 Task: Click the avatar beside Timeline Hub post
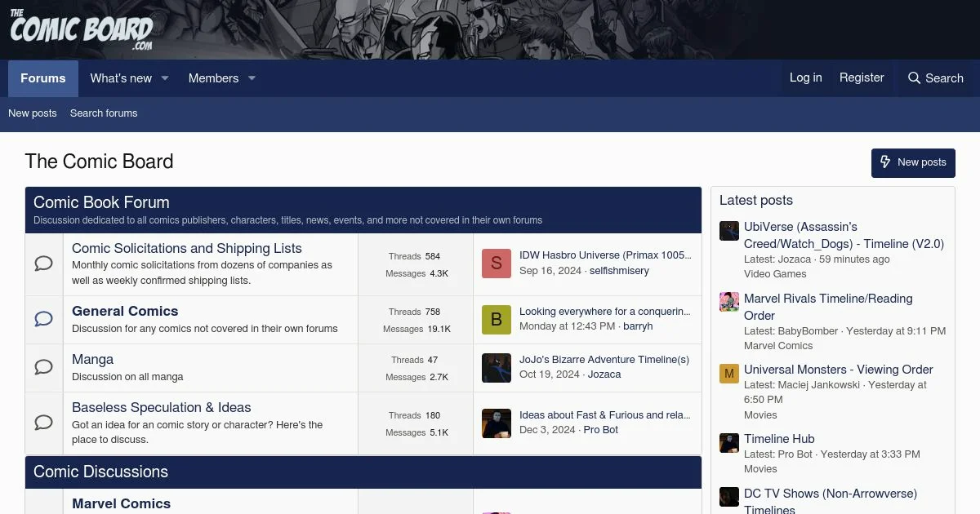coord(729,443)
